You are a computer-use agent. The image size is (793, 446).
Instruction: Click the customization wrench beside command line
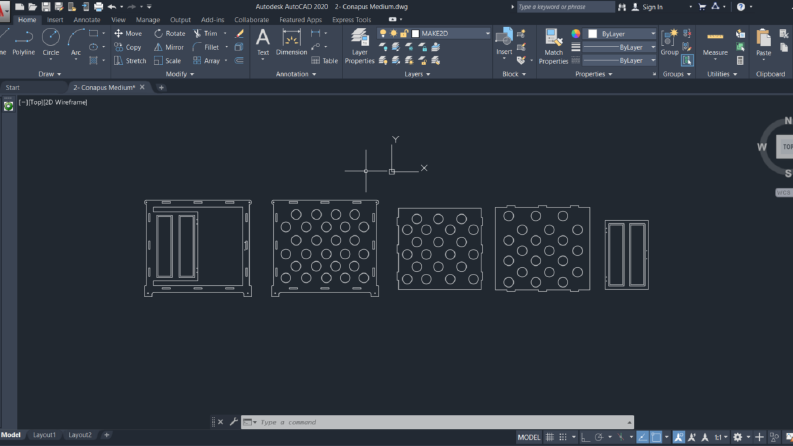[234, 422]
